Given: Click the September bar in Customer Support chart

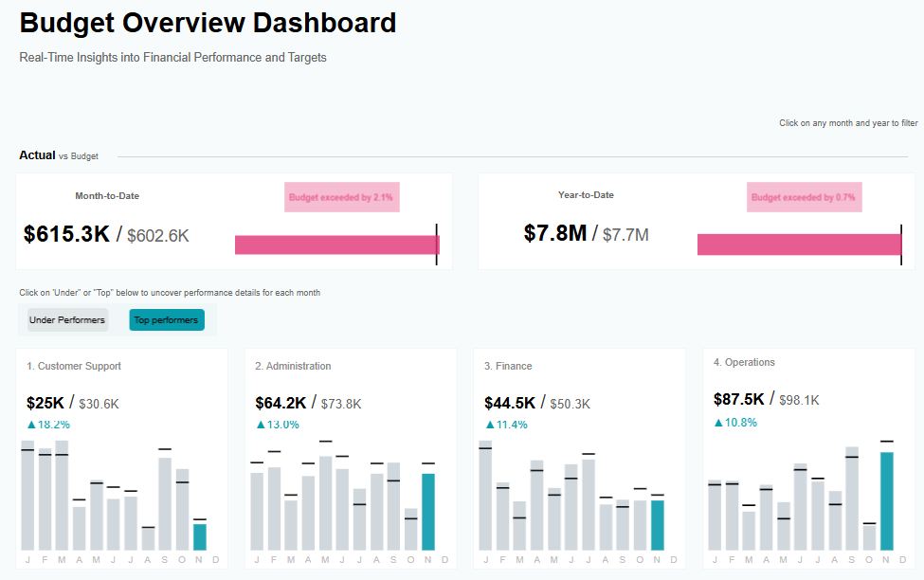Looking at the screenshot, I should tap(165, 504).
